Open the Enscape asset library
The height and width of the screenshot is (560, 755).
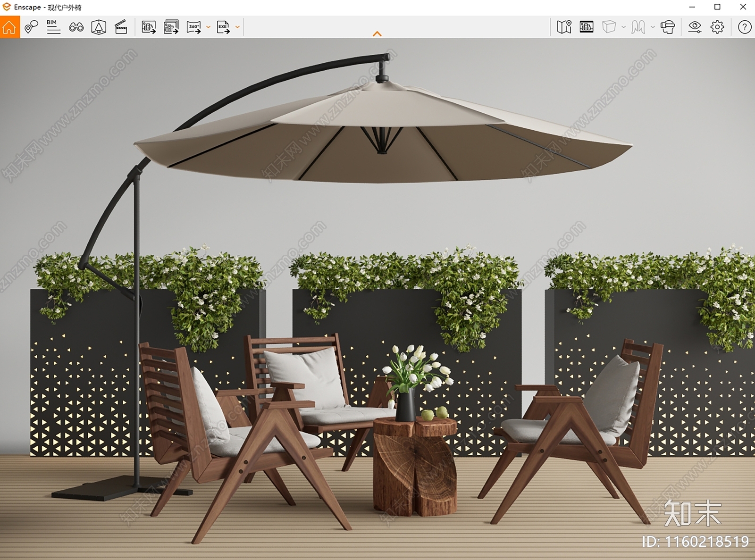pos(99,27)
